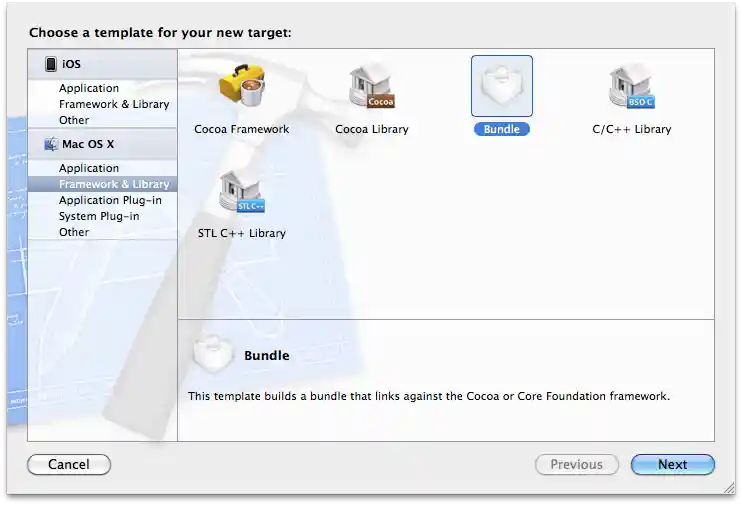Image resolution: width=742 pixels, height=505 pixels.
Task: Choose Application Plug-in category
Action: [x=110, y=200]
